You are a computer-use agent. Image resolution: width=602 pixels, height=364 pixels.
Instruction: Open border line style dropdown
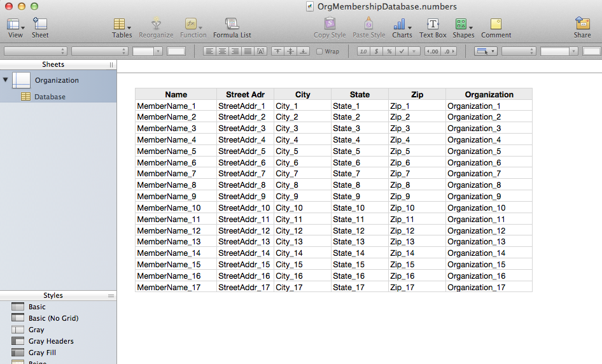(x=518, y=51)
